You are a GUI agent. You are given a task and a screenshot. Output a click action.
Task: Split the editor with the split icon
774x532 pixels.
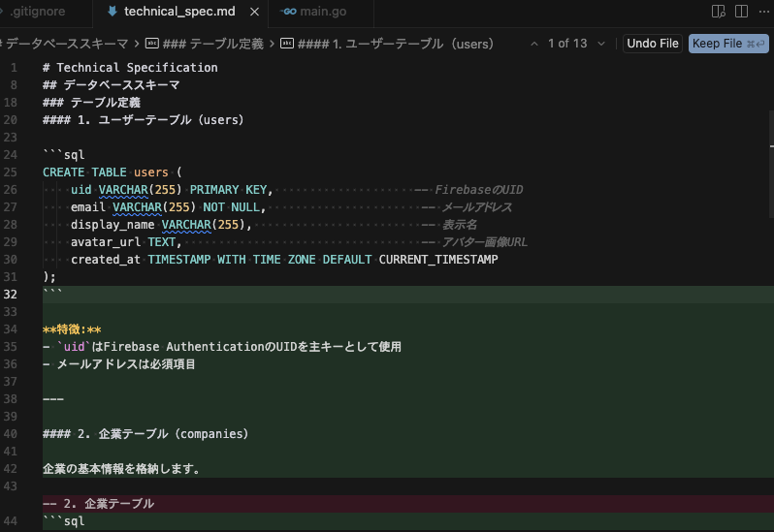coord(741,12)
